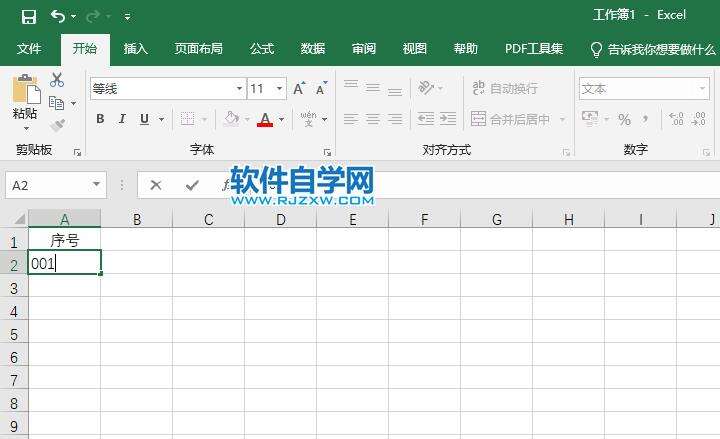This screenshot has width=720, height=439.
Task: Open the number format dropdown 文本
Action: tap(645, 89)
